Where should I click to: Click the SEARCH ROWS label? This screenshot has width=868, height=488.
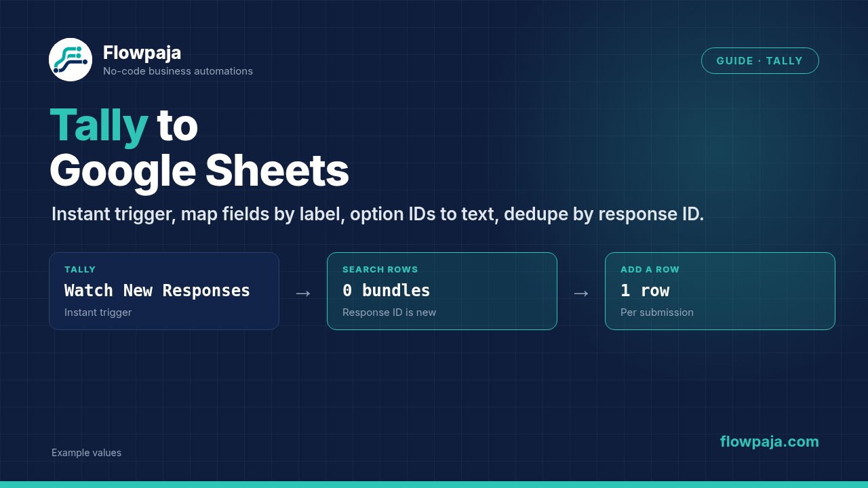[x=380, y=270]
